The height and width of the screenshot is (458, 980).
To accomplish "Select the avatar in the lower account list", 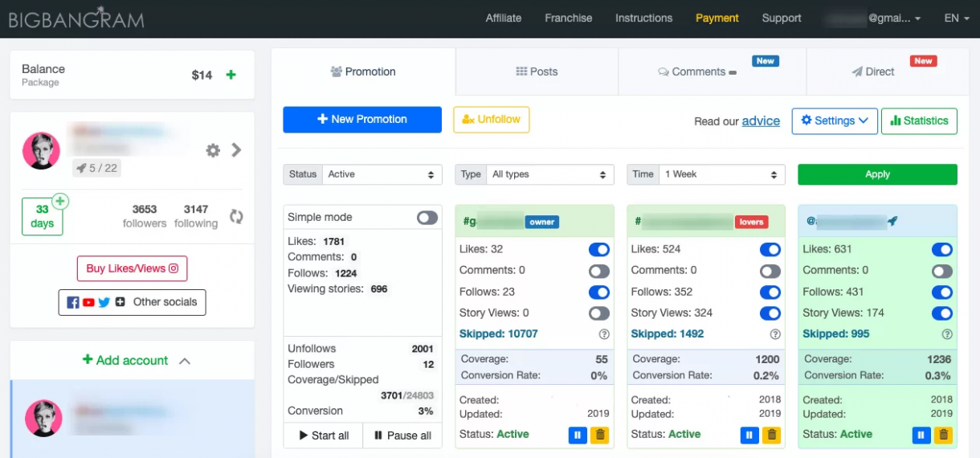I will [43, 419].
